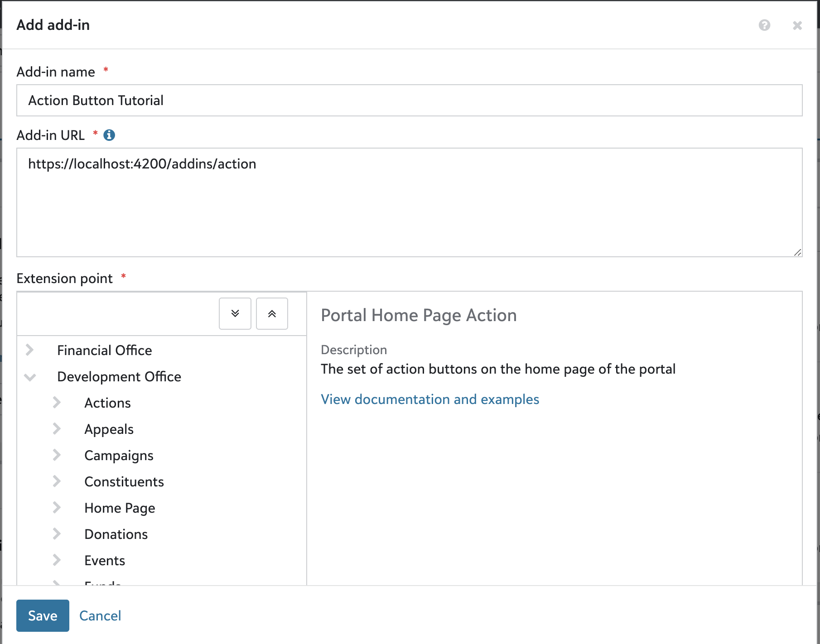Select Home Page in the tree
The height and width of the screenshot is (644, 820).
tap(120, 508)
